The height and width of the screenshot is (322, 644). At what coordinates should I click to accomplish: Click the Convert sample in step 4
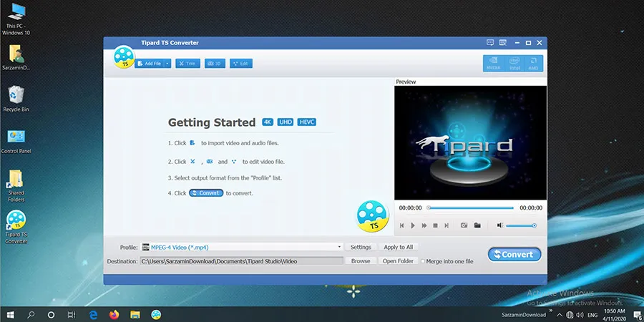click(206, 193)
